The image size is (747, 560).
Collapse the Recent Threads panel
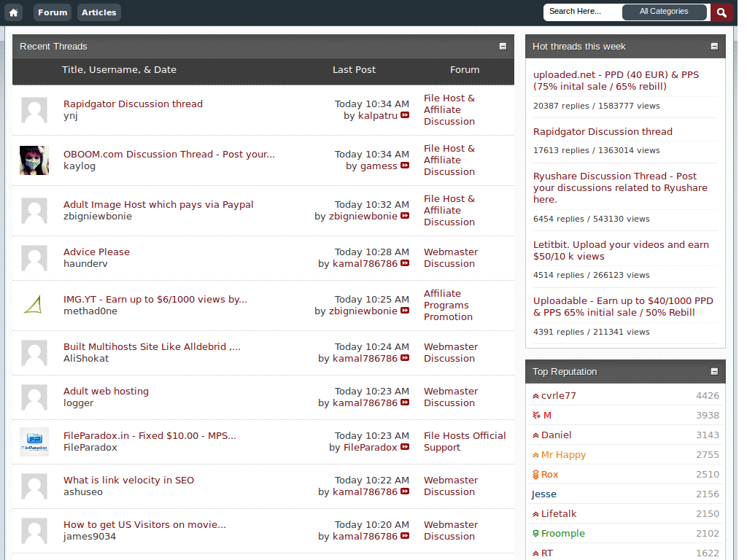point(503,46)
